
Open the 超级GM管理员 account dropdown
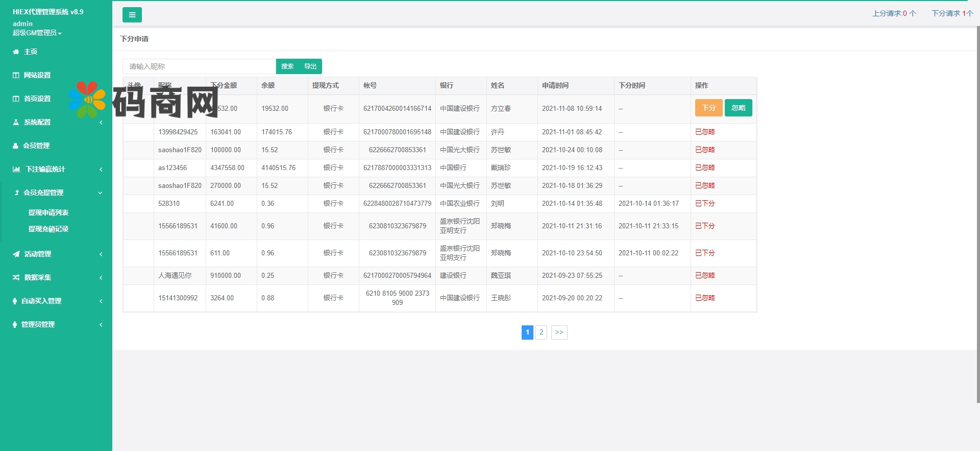coord(37,33)
